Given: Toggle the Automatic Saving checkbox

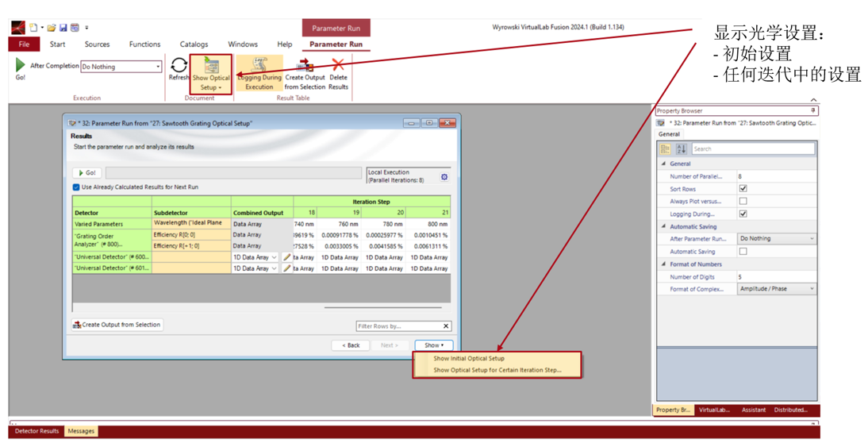Looking at the screenshot, I should click(x=743, y=252).
